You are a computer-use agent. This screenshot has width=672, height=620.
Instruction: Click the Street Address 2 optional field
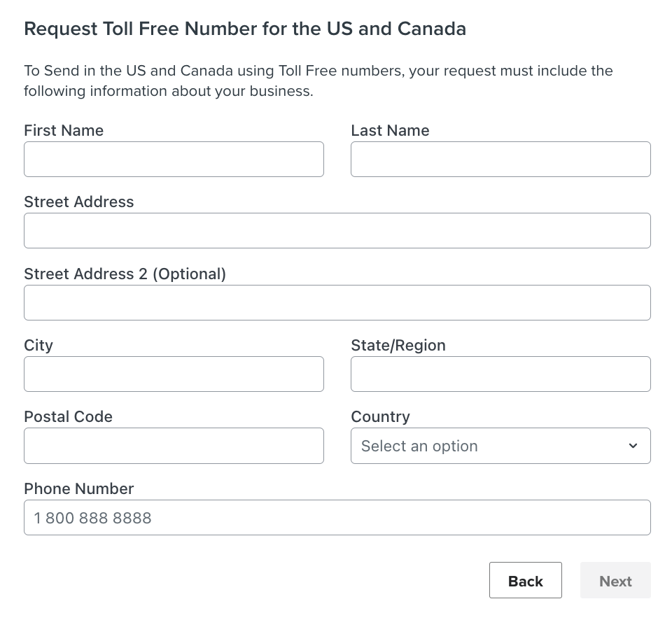tap(337, 303)
